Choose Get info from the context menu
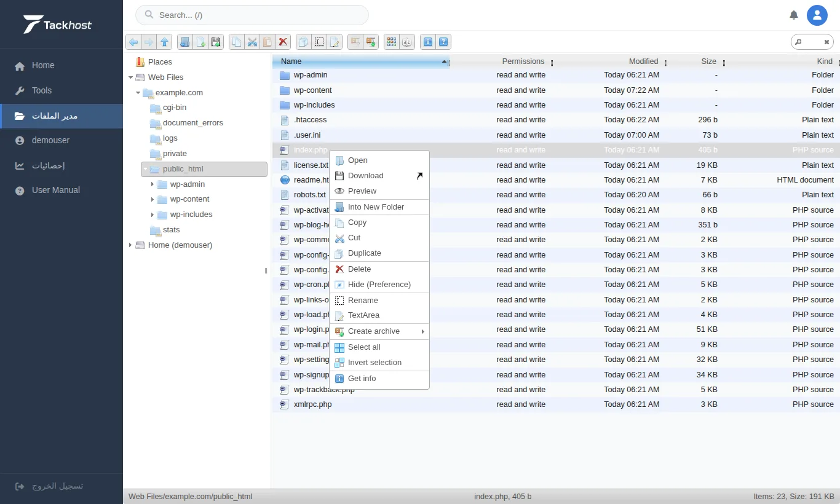This screenshot has height=504, width=840. (379, 379)
